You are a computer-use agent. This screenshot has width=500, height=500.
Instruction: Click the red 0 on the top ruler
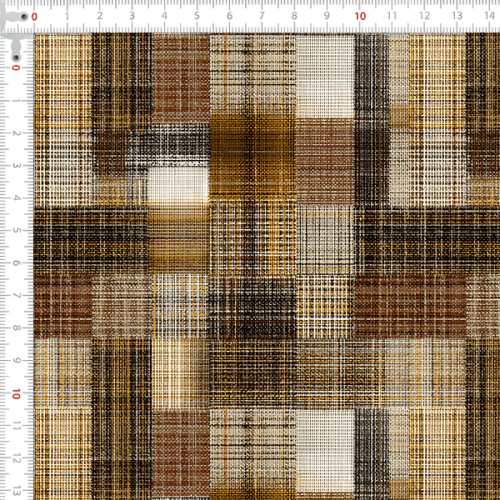point(34,17)
